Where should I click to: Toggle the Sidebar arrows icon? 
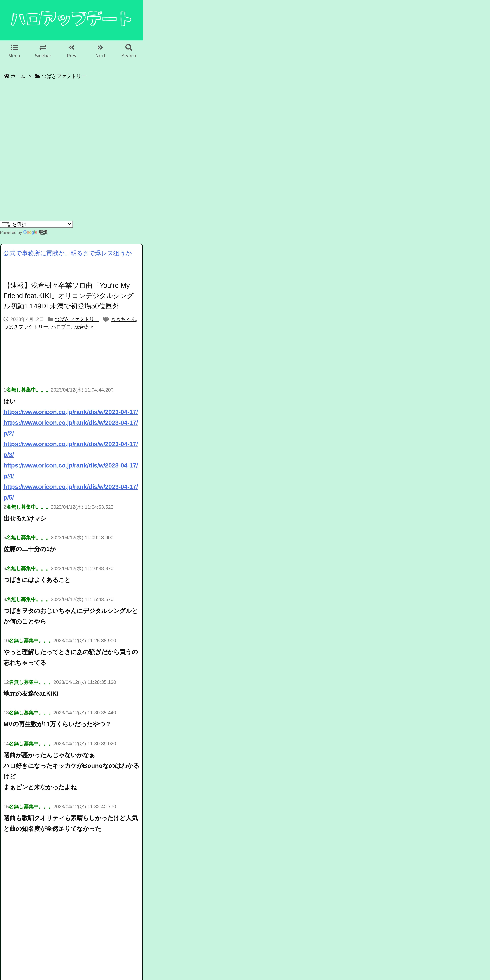tap(43, 48)
